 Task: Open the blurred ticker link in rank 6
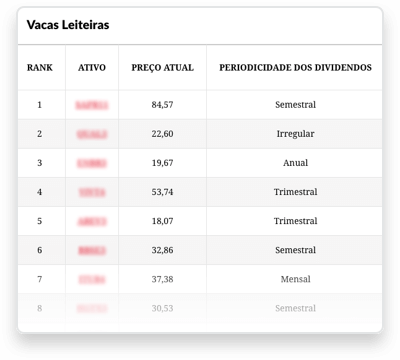[92, 250]
